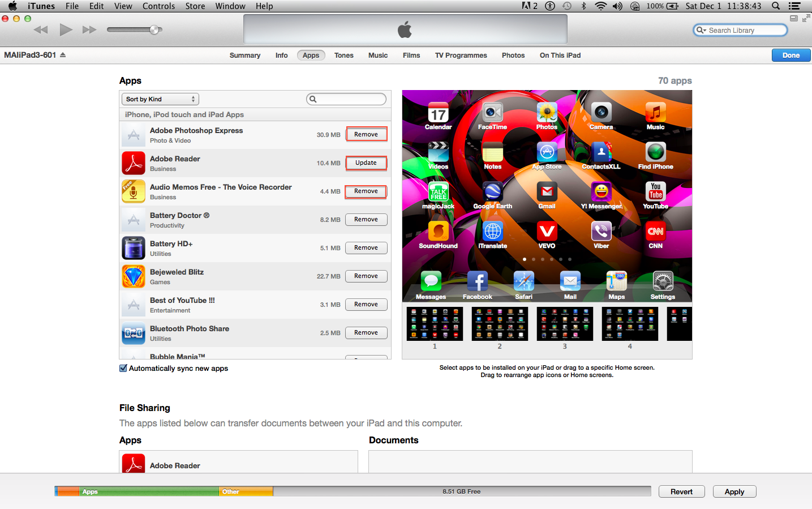Select Audio Memos Free app row
This screenshot has height=509, width=812.
255,191
